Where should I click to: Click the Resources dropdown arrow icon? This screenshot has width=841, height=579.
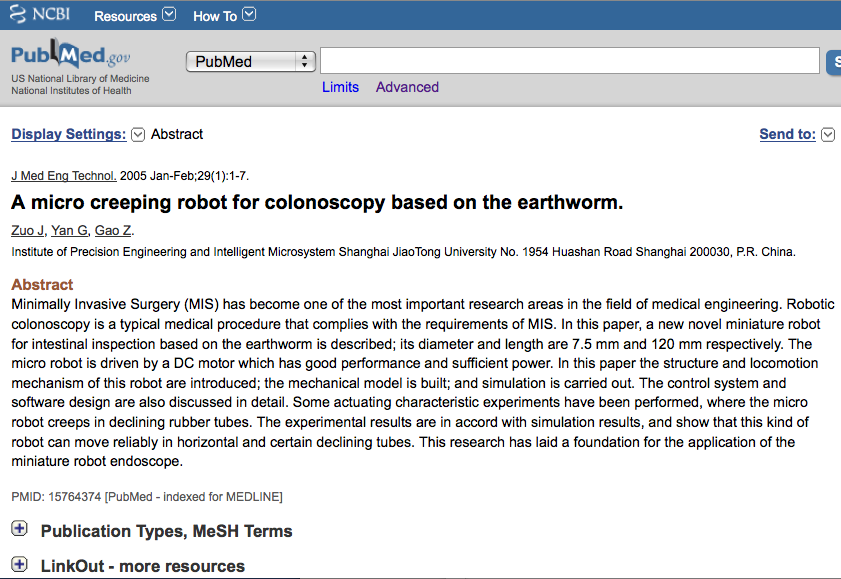[169, 14]
